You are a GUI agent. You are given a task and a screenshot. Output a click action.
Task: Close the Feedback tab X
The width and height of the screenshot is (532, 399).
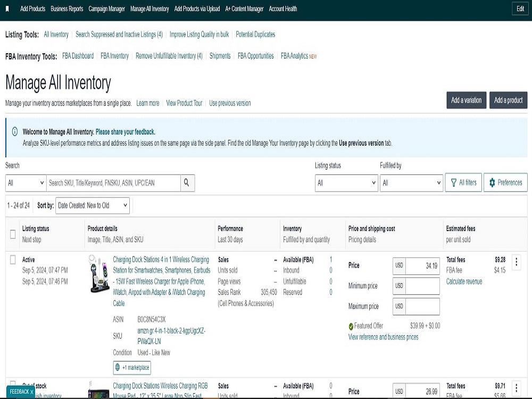32,392
